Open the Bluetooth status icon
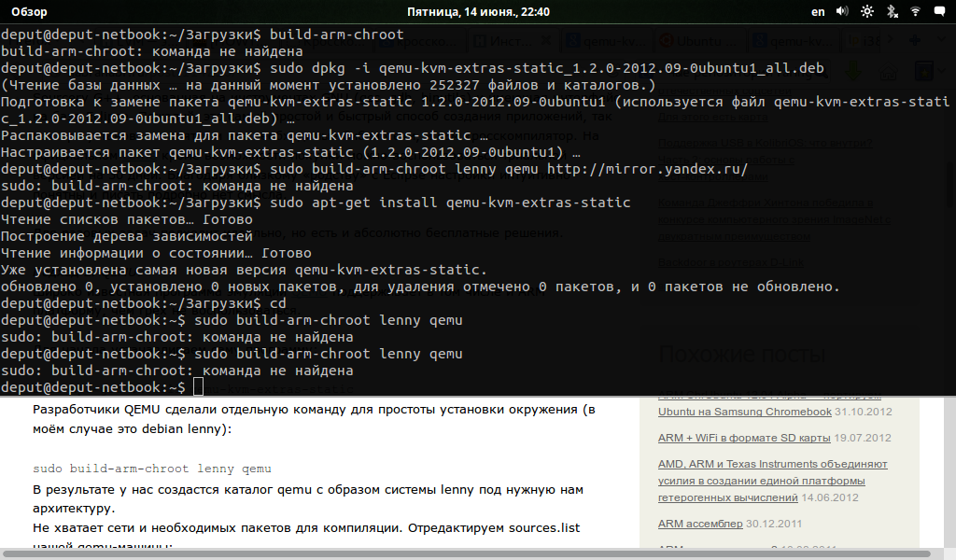The height and width of the screenshot is (560, 956). point(892,11)
